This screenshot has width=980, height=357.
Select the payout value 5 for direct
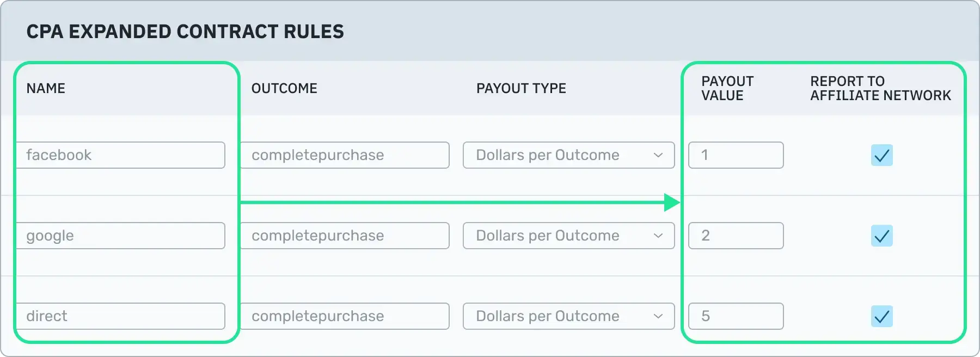click(736, 316)
